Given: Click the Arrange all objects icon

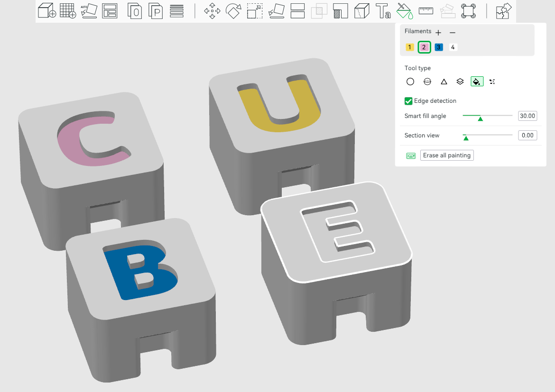Looking at the screenshot, I should point(110,11).
